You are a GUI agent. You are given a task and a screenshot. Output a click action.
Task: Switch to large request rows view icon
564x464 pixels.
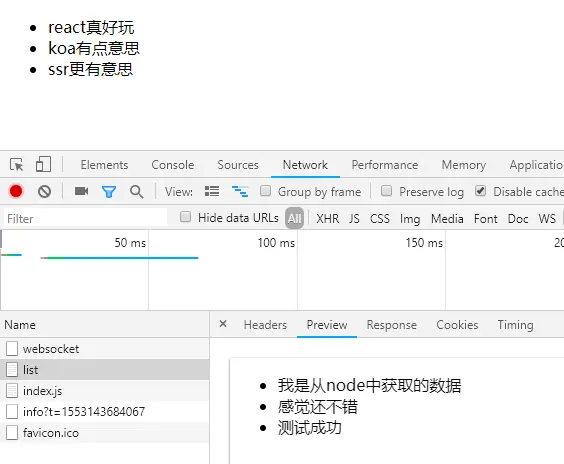pos(212,191)
